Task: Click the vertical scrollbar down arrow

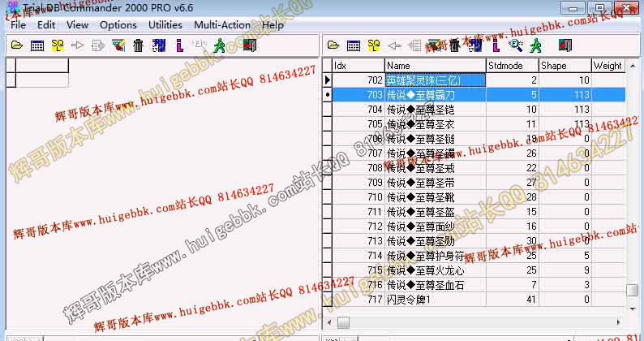Action: pyautogui.click(x=633, y=309)
